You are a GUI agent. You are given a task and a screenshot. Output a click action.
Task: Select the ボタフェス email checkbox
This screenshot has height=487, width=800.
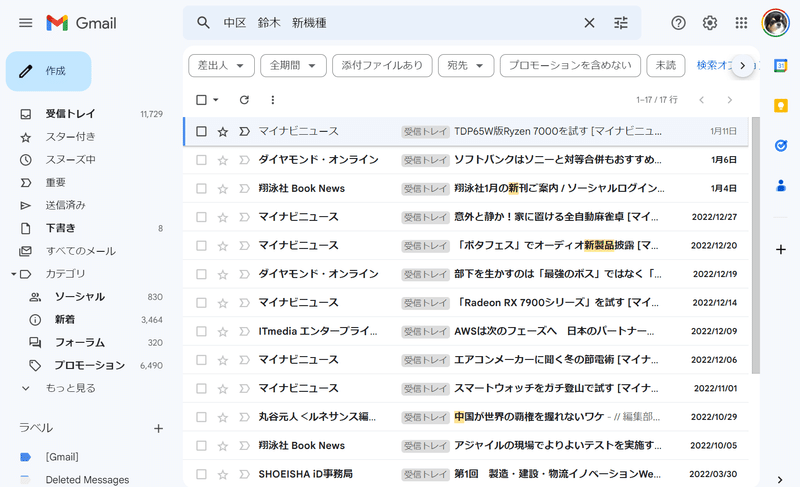coord(202,246)
